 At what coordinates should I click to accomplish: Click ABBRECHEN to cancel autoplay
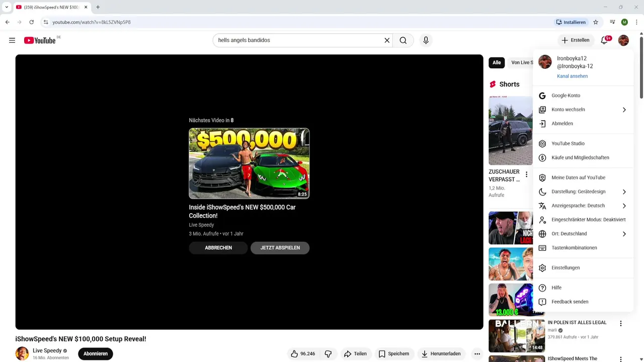(x=218, y=248)
